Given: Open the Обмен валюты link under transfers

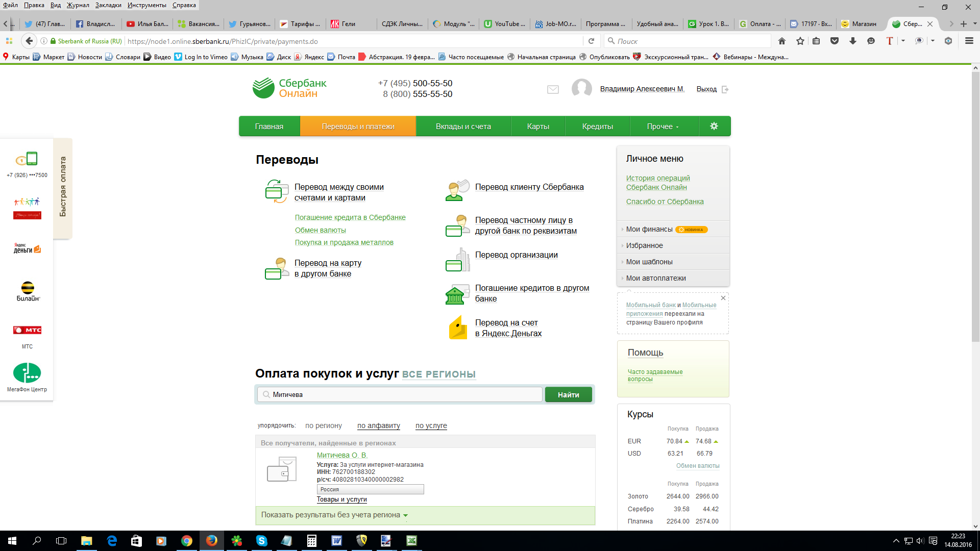Looking at the screenshot, I should pos(320,230).
